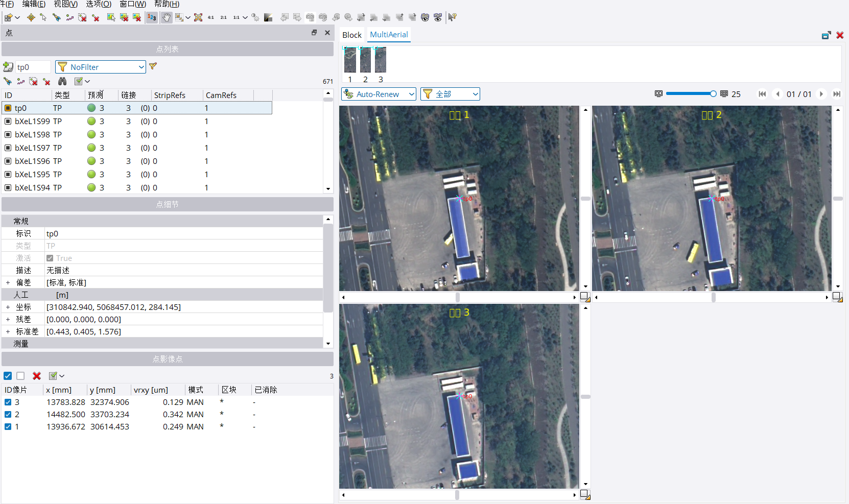The image size is (849, 504).
Task: Open the 视图(V) menu
Action: coord(66,4)
